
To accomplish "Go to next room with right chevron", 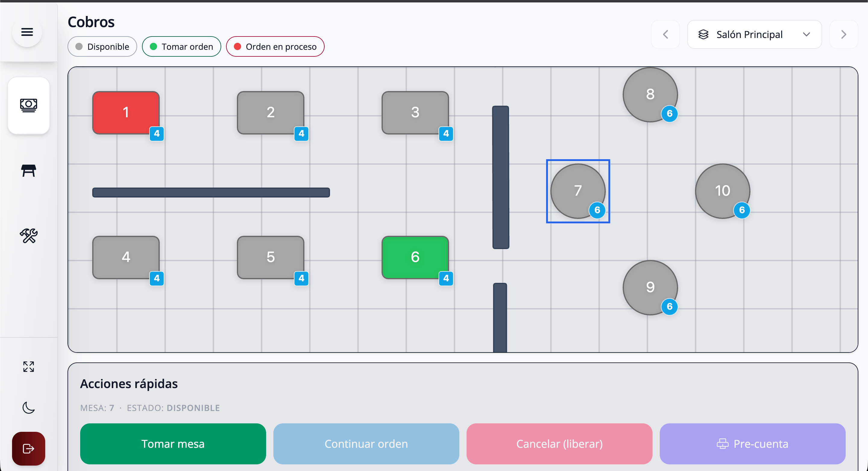I will click(x=843, y=34).
